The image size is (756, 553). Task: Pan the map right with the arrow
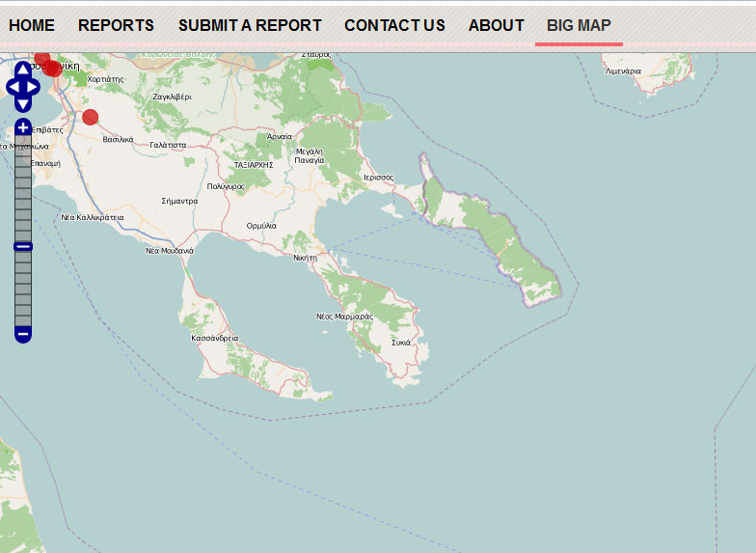tap(35, 88)
